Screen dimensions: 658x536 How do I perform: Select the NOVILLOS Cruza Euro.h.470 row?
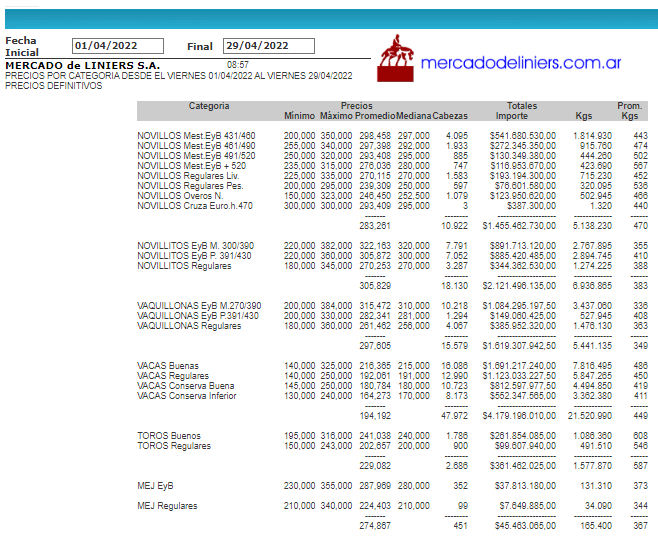(x=195, y=206)
